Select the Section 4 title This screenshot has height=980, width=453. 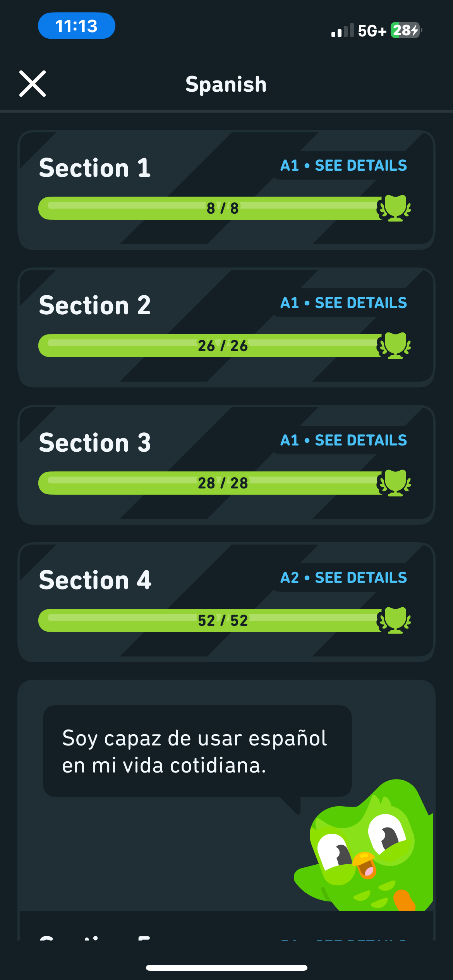click(x=95, y=580)
